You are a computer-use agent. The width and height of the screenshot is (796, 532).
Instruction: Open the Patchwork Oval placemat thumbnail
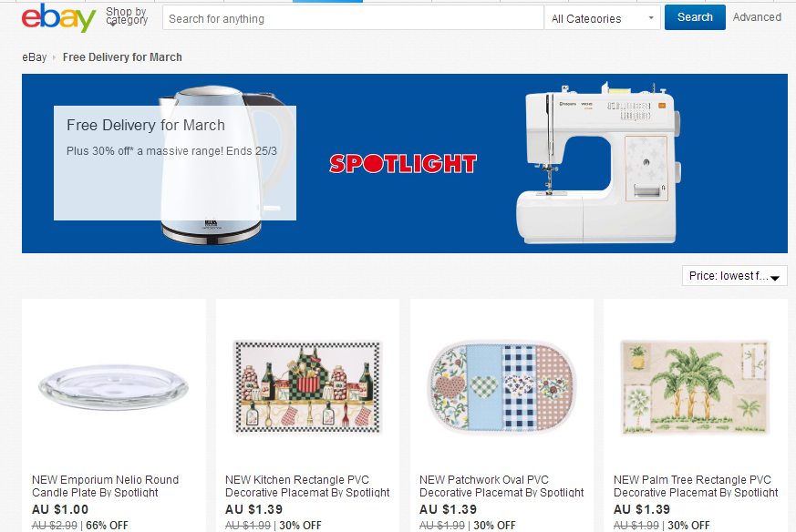(501, 387)
